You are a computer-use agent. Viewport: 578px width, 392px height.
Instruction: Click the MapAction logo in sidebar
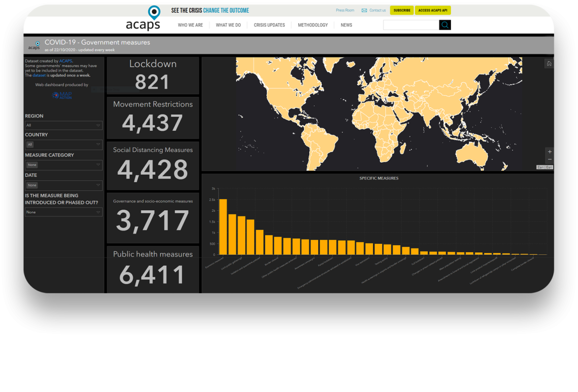(x=62, y=95)
